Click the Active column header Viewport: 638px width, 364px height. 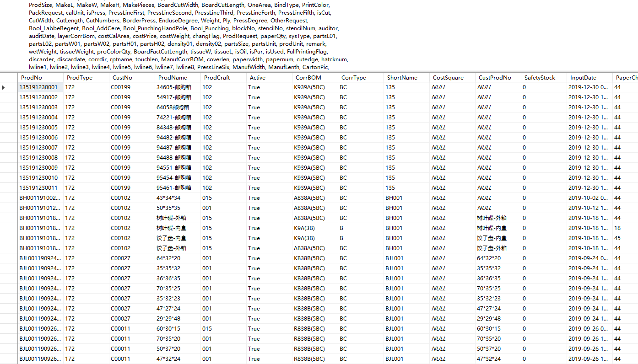[269, 77]
